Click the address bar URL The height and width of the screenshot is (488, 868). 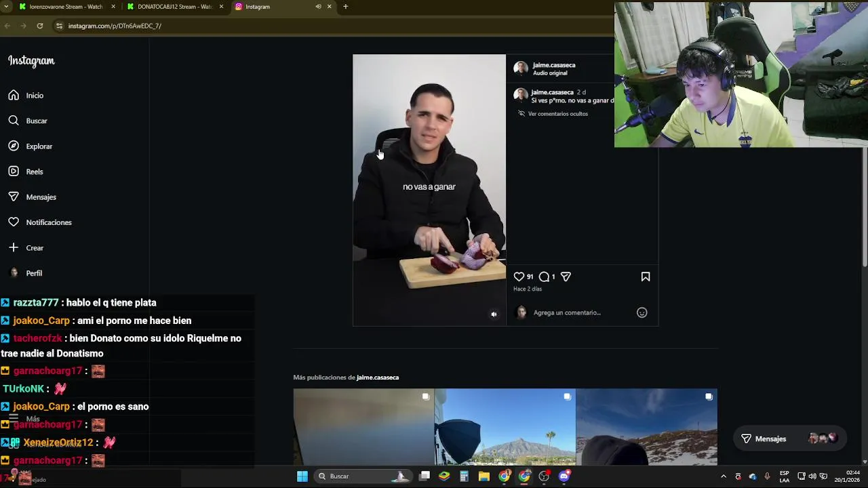pos(115,26)
